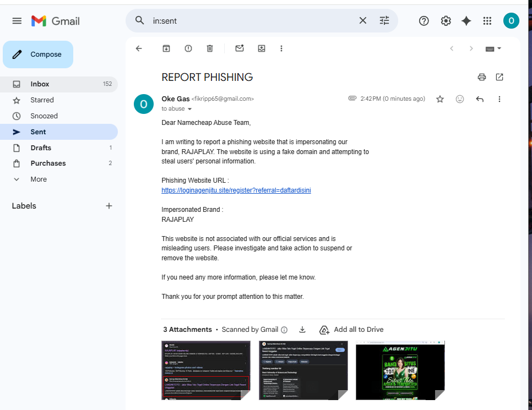Image resolution: width=532 pixels, height=410 pixels.
Task: Open the toolbar More options menu
Action: pyautogui.click(x=281, y=48)
